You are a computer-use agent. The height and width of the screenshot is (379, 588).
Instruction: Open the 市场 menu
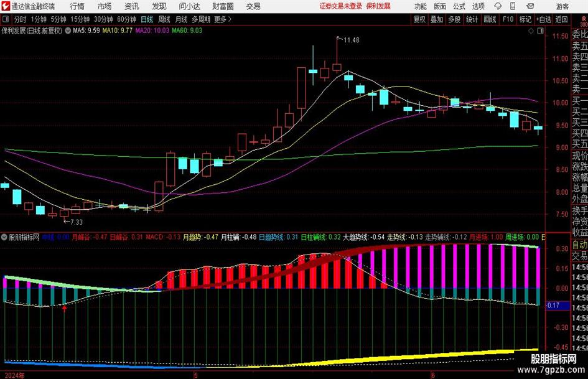click(x=105, y=6)
